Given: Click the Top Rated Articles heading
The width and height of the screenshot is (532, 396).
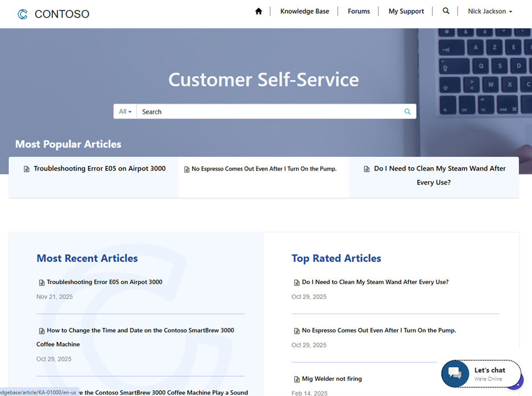Looking at the screenshot, I should point(336,259).
